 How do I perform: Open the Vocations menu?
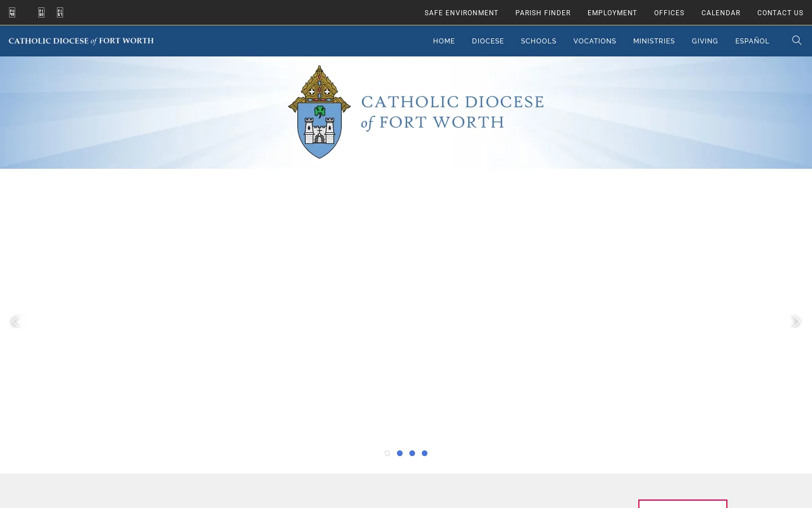595,41
